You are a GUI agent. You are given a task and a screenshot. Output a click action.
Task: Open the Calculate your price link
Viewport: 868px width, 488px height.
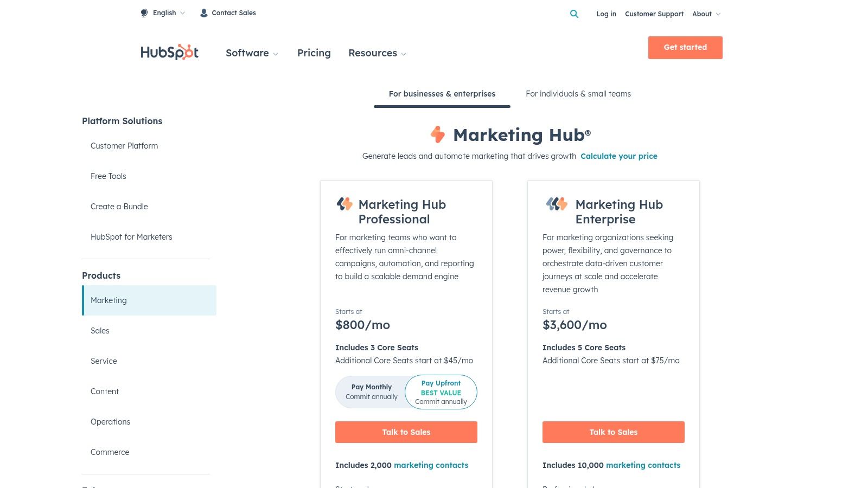pyautogui.click(x=619, y=156)
